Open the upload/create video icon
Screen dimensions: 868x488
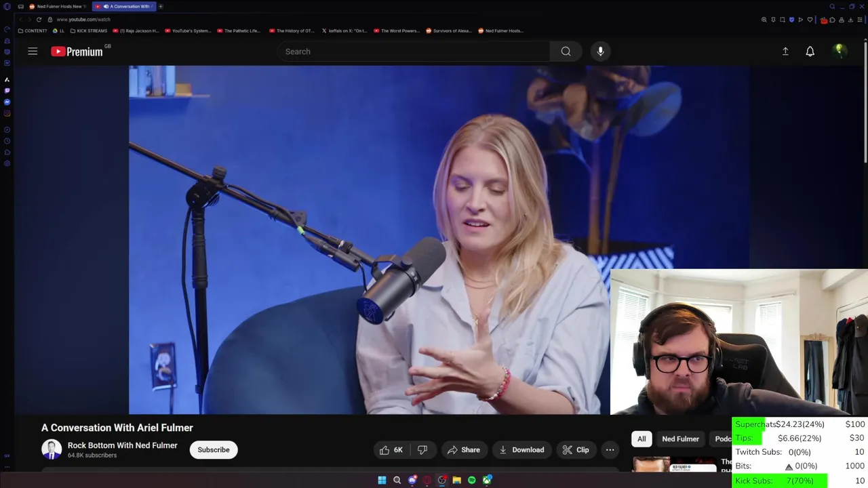pyautogui.click(x=785, y=52)
